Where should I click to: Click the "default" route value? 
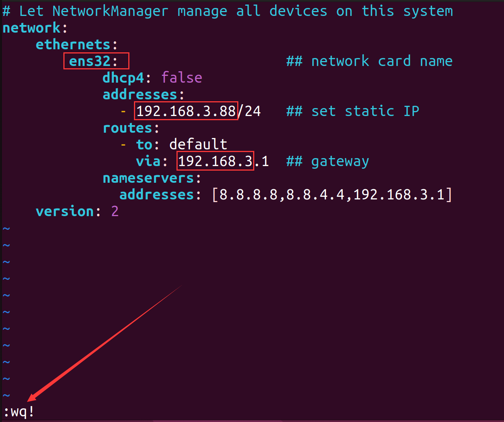[198, 144]
